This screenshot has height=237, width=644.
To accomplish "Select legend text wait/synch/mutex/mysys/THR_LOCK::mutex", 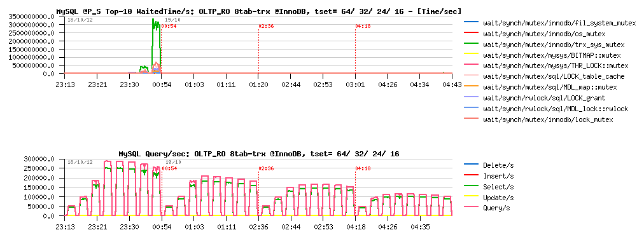I will (x=556, y=65).
